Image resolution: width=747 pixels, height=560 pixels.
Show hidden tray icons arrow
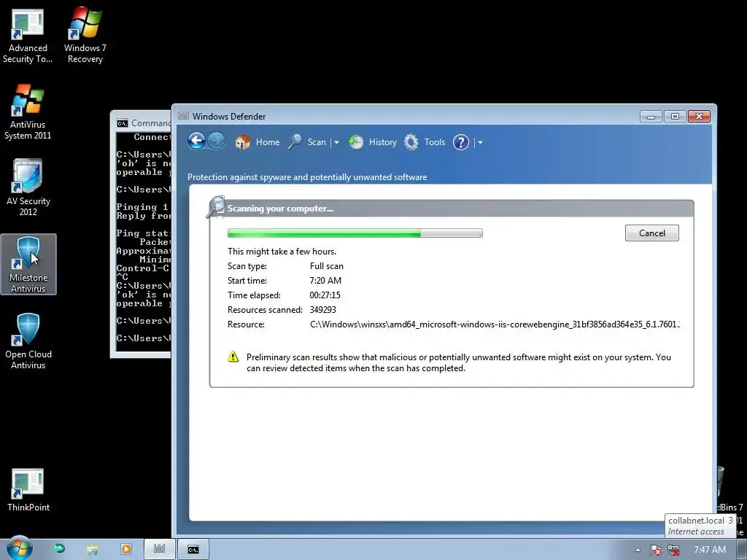coord(638,550)
